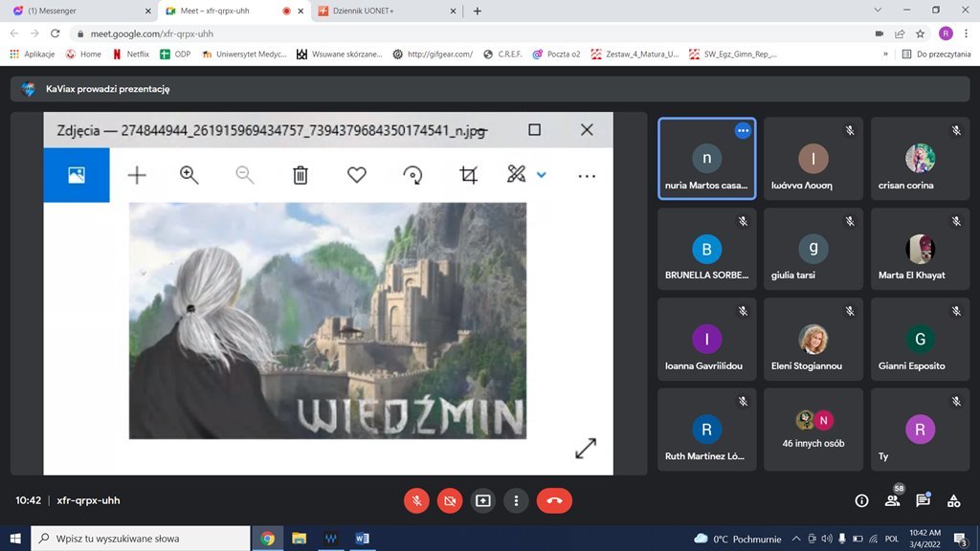
Task: Click the fullscreen expand arrow
Action: click(x=586, y=448)
